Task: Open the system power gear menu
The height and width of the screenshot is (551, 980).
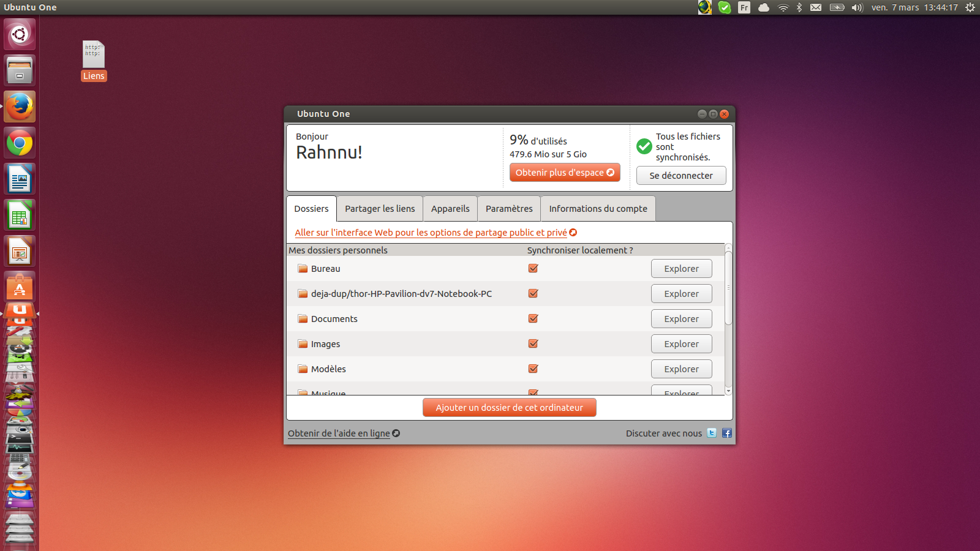Action: click(970, 7)
